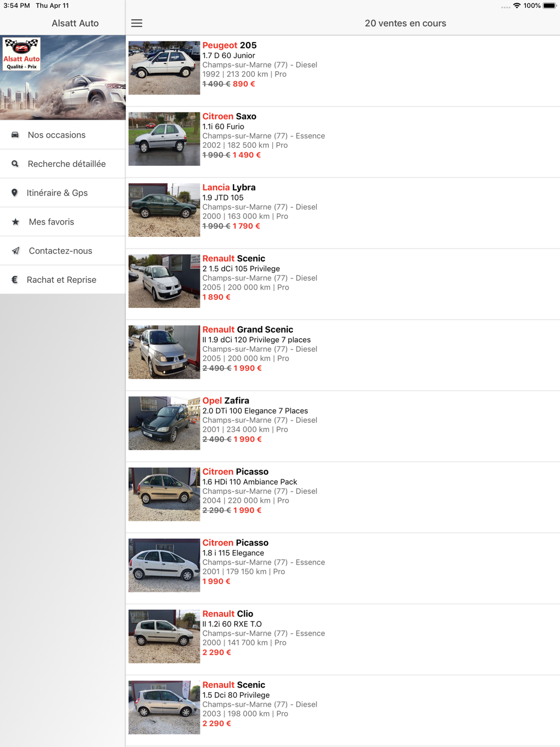This screenshot has width=560, height=747.
Task: Click the location pin icon for Itinéraire
Action: tap(15, 193)
